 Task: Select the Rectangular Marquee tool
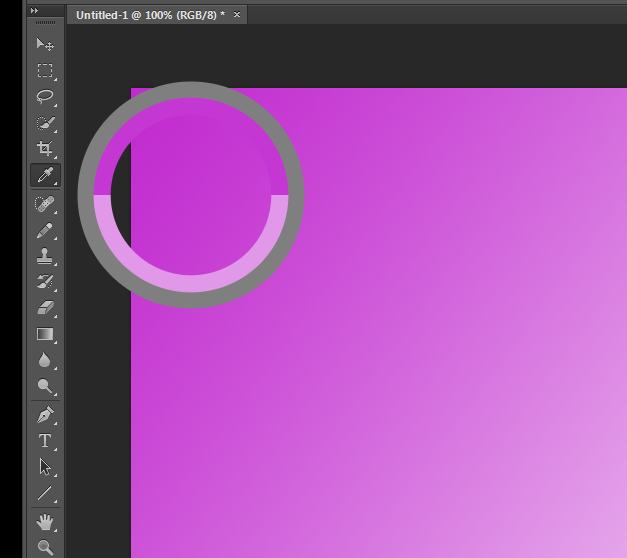click(45, 71)
